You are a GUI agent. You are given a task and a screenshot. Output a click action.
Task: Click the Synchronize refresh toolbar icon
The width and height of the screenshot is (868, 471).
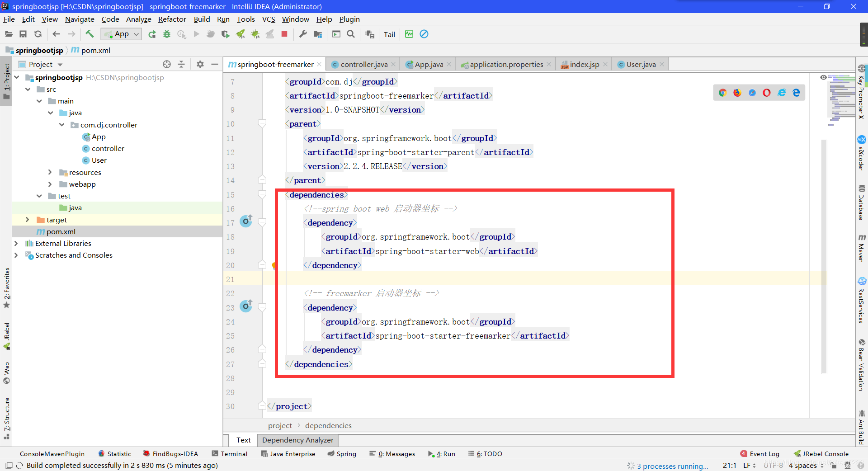click(38, 34)
